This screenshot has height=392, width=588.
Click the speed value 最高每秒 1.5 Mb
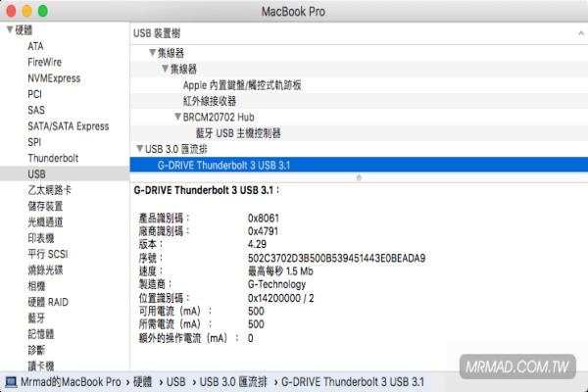[280, 271]
